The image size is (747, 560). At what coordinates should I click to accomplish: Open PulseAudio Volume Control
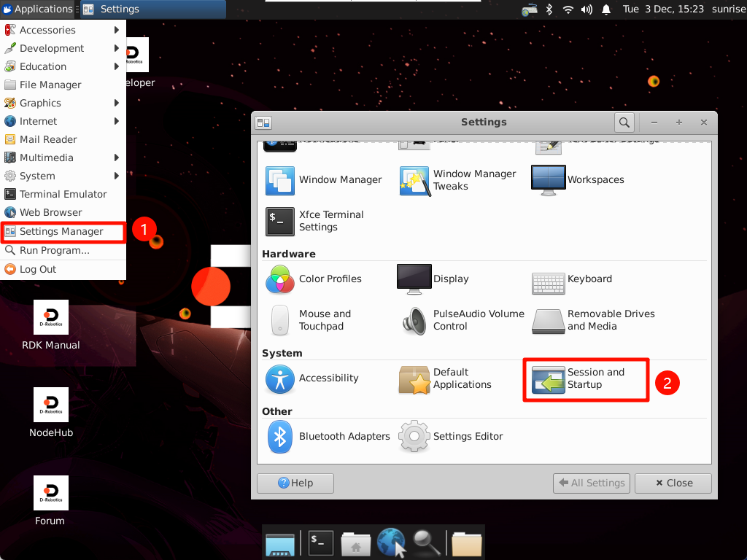pyautogui.click(x=462, y=320)
